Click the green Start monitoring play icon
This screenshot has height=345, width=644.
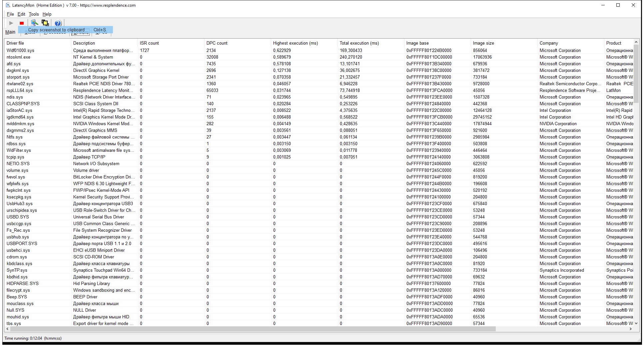[11, 23]
